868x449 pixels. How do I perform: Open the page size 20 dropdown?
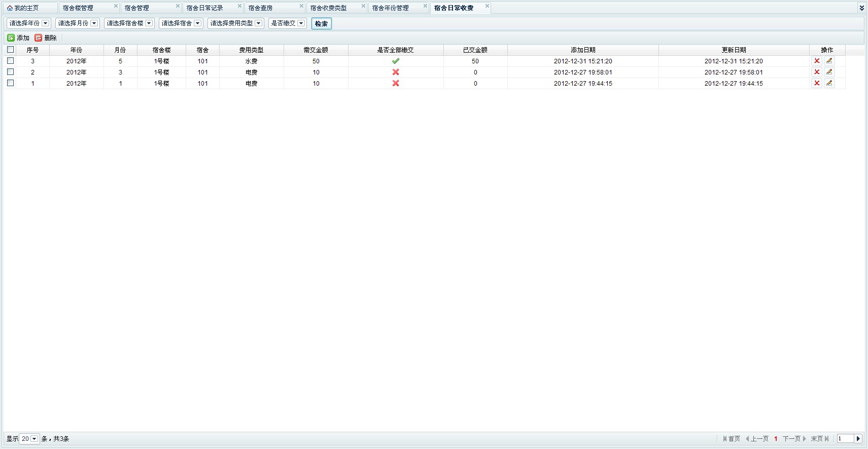pyautogui.click(x=34, y=439)
